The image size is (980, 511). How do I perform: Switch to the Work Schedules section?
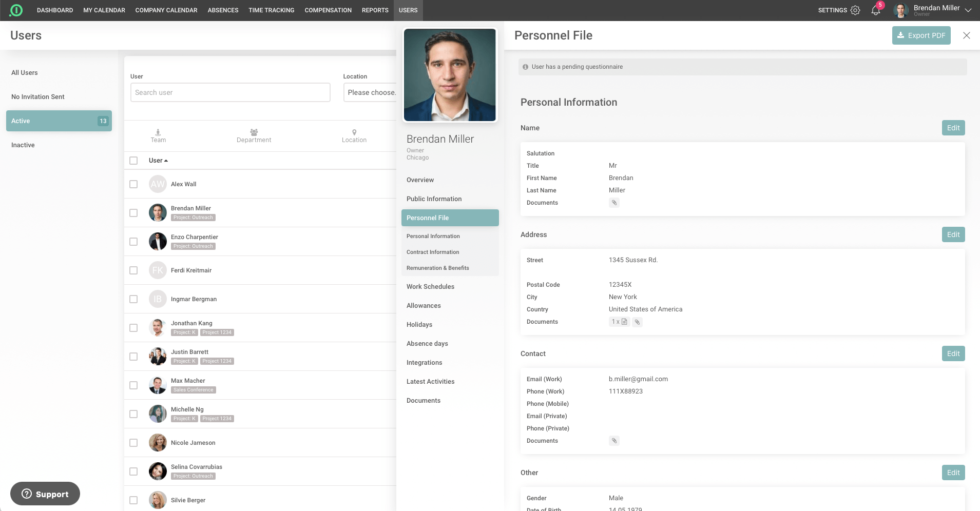pyautogui.click(x=430, y=287)
